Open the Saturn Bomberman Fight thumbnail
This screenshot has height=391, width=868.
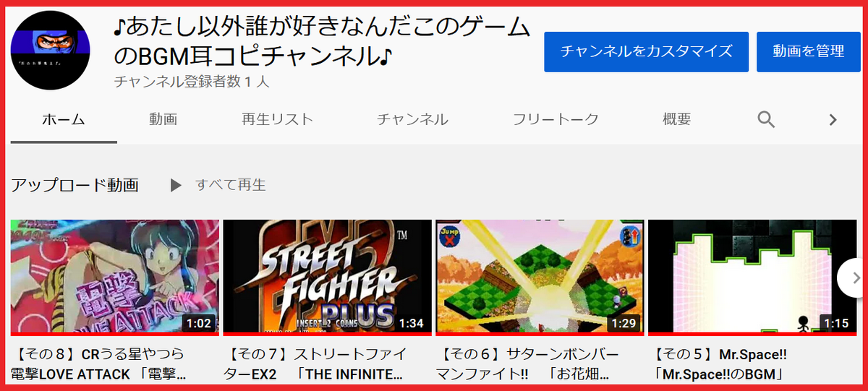540,278
